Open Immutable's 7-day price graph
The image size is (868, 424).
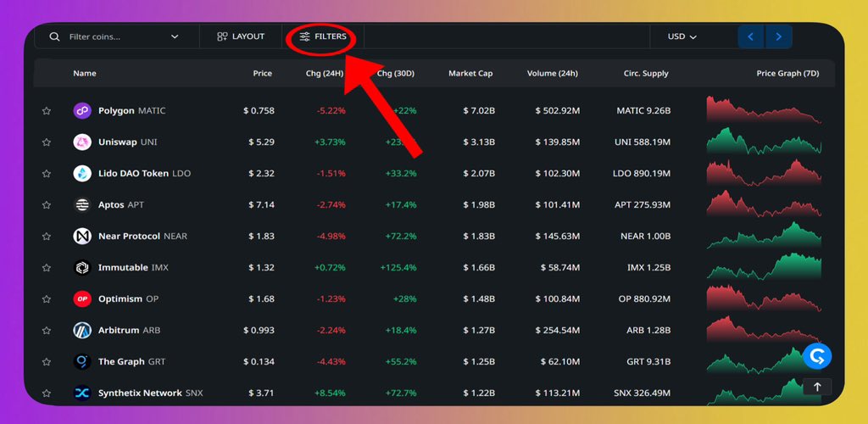coord(764,266)
